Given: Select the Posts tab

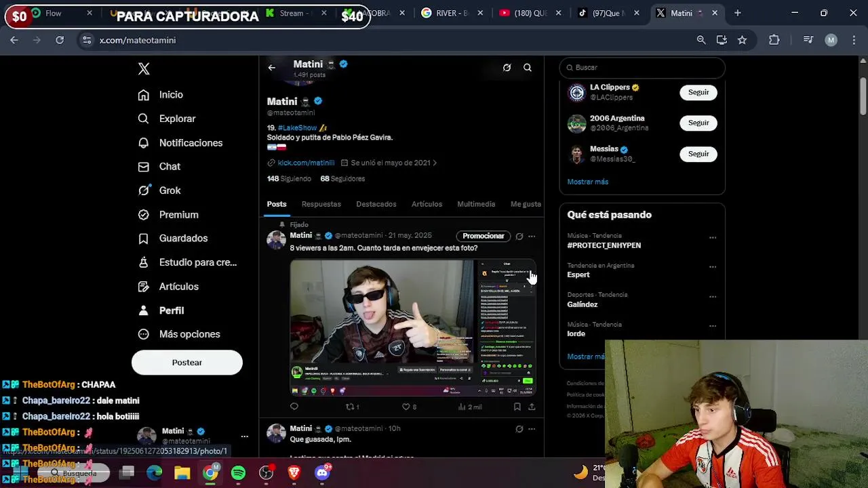Looking at the screenshot, I should 277,204.
